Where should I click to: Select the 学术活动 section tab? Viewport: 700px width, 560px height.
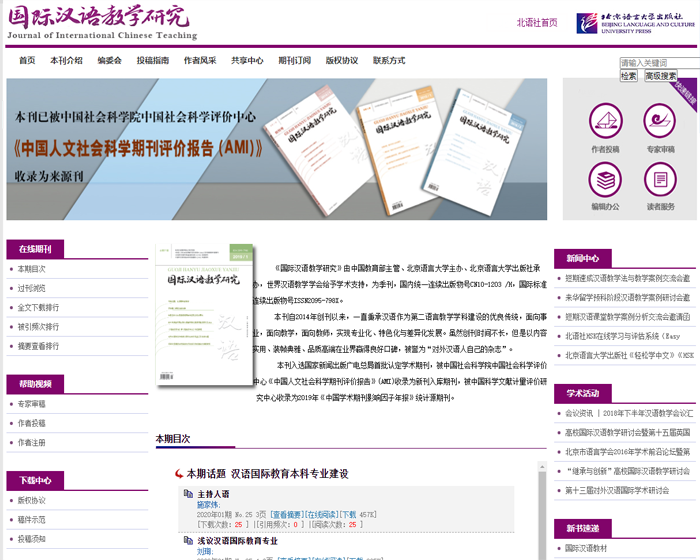583,393
